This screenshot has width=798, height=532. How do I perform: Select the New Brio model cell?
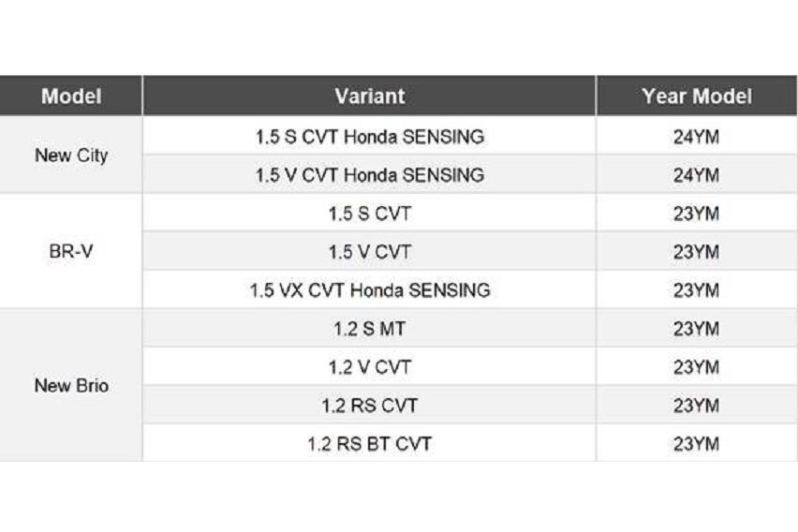point(71,385)
